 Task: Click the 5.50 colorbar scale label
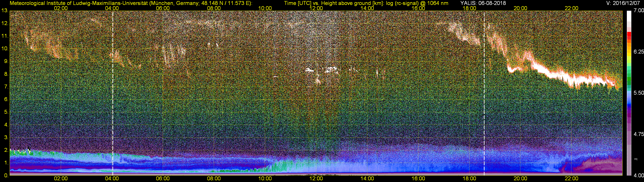click(x=639, y=93)
